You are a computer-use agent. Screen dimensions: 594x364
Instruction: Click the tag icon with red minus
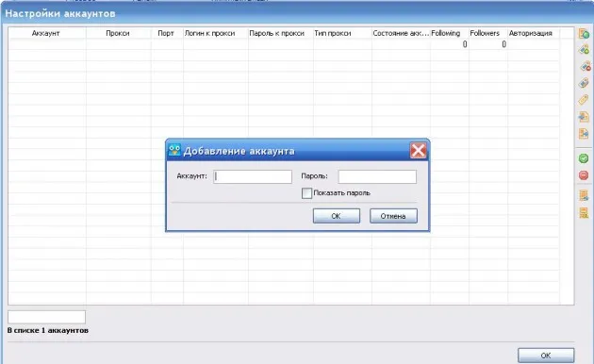point(585,66)
